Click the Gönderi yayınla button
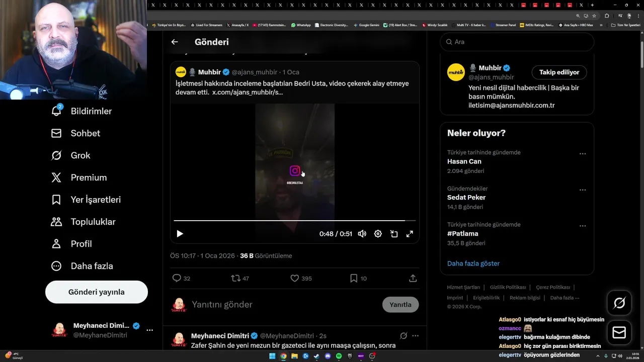Screen dimensions: 644x362 pos(97,292)
